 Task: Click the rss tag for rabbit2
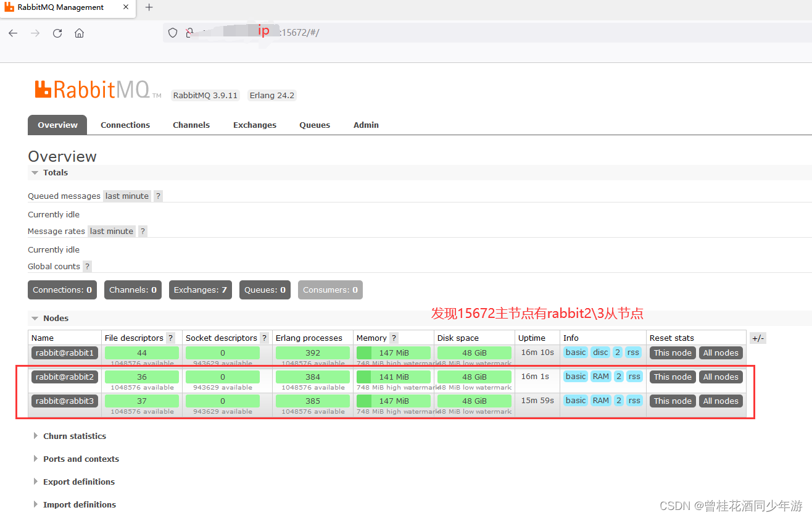[634, 376]
